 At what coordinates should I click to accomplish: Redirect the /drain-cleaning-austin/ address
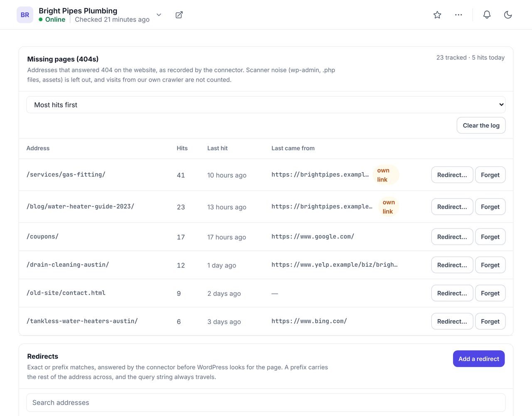[452, 265]
